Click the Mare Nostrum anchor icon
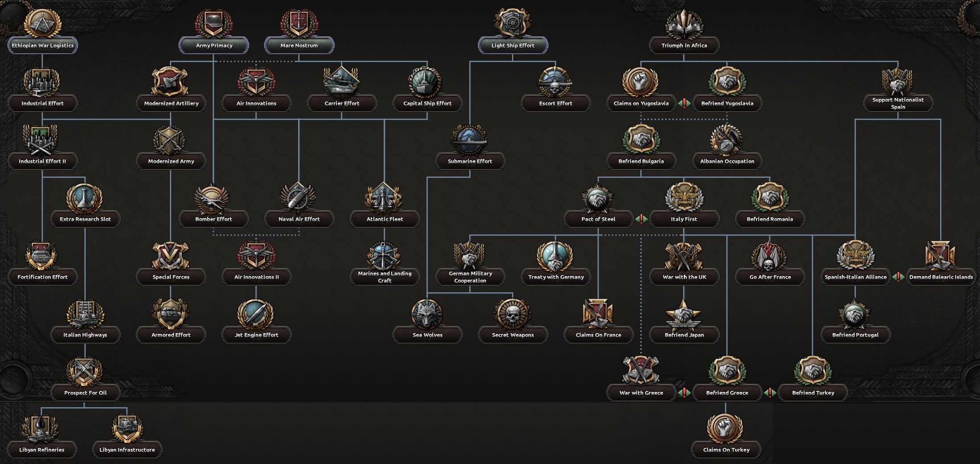This screenshot has width=980, height=464. [x=299, y=21]
